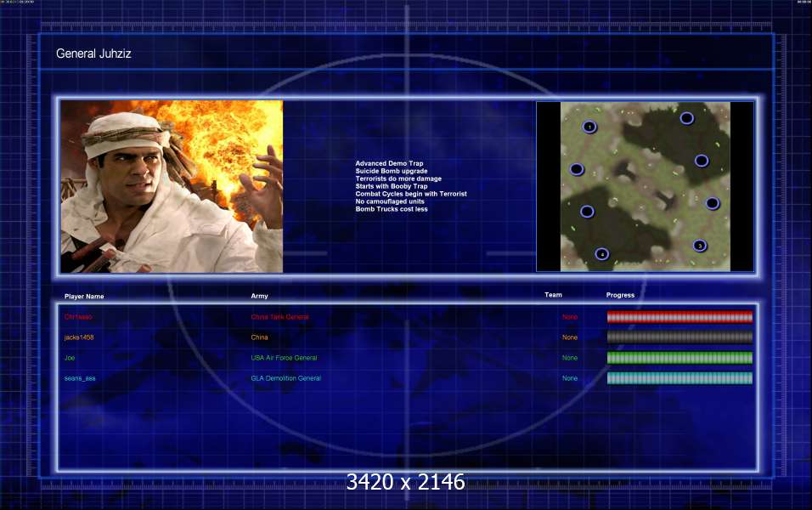Click the Bomb Trucks cost less line
The height and width of the screenshot is (510, 812).
(x=392, y=209)
